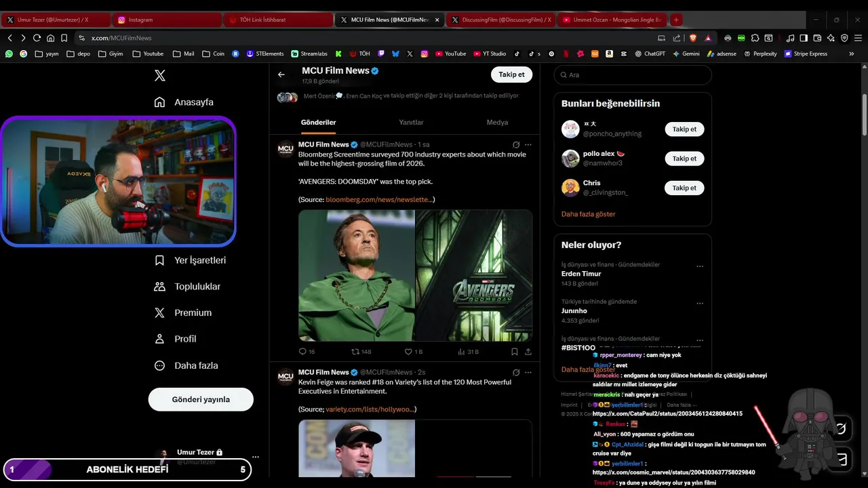
Task: Open reply on Avengers Doomsday post
Action: coord(307,352)
